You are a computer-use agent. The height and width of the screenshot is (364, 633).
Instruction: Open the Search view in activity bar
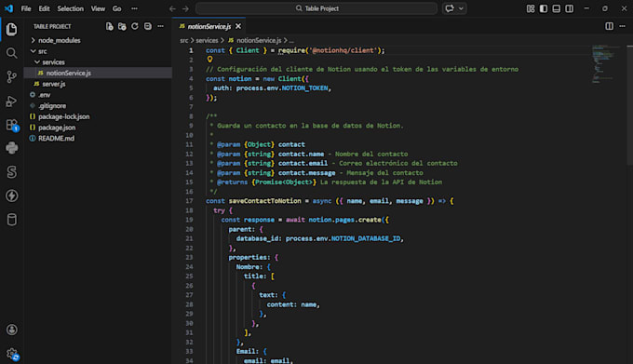coord(12,53)
